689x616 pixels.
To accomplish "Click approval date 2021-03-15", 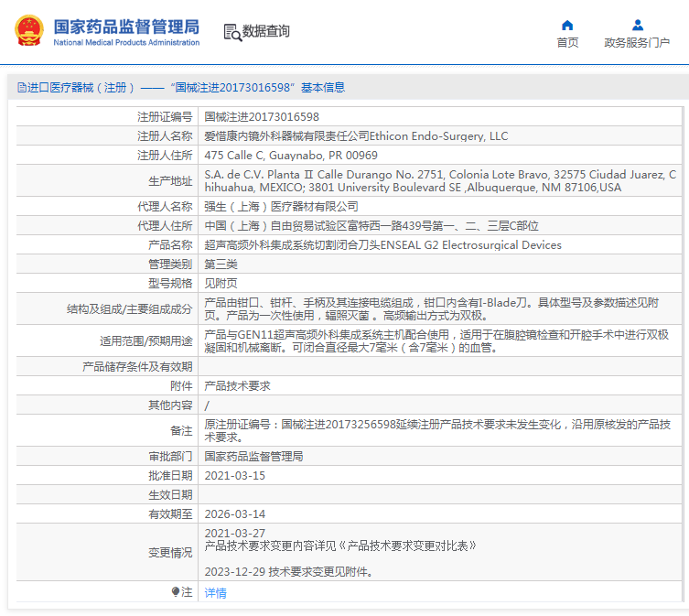I will [234, 476].
